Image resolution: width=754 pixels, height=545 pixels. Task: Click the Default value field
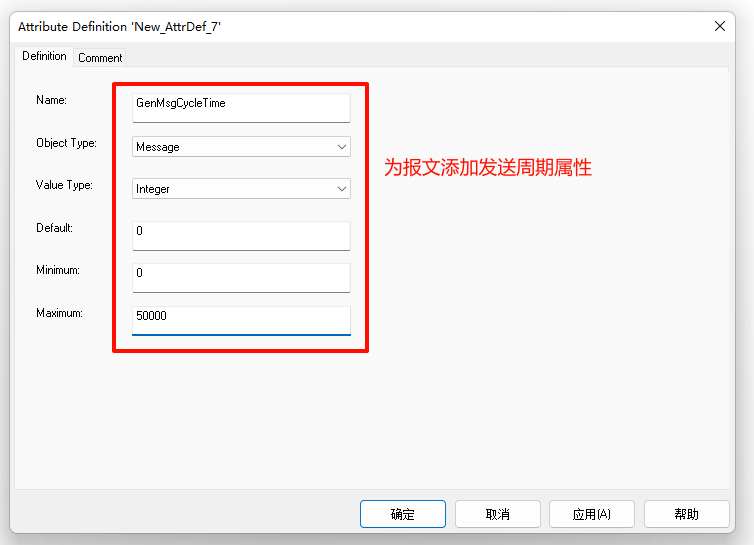241,236
